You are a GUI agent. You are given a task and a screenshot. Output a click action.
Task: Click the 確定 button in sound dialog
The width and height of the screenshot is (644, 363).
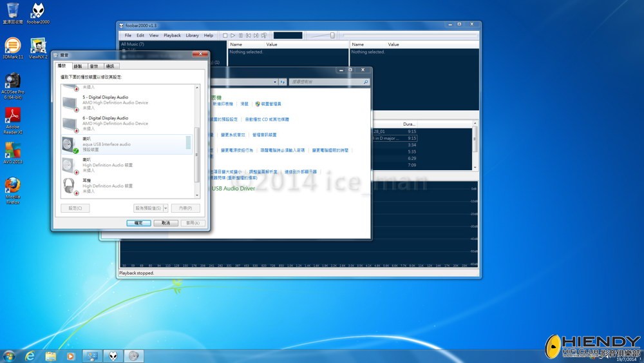coord(138,223)
